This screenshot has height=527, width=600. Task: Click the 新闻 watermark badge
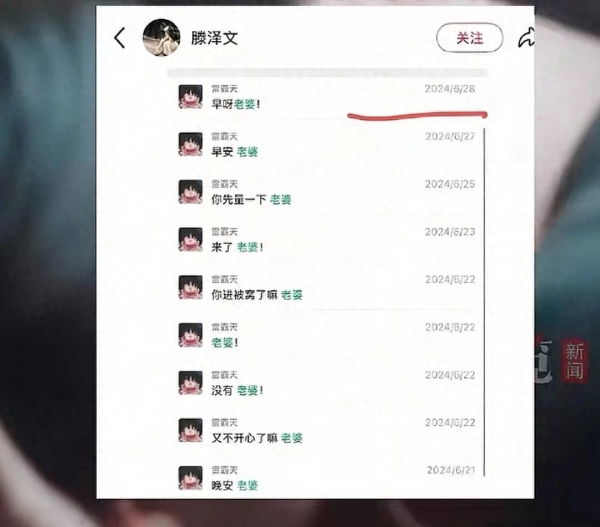(574, 361)
